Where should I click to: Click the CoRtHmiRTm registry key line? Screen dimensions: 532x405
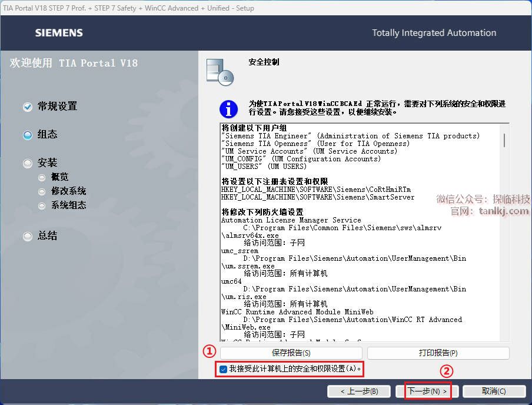click(316, 190)
